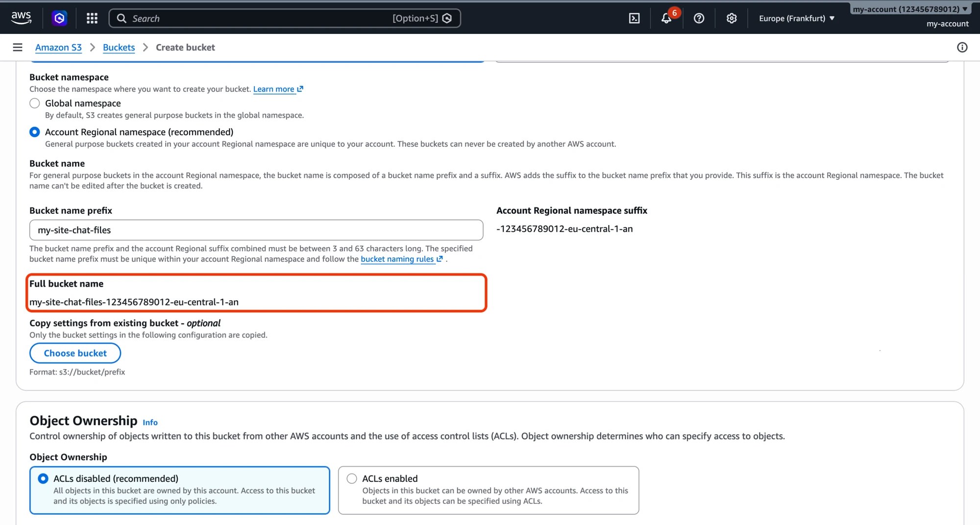The image size is (980, 525).
Task: Click external link icon after bucket naming rules
Action: tap(440, 259)
